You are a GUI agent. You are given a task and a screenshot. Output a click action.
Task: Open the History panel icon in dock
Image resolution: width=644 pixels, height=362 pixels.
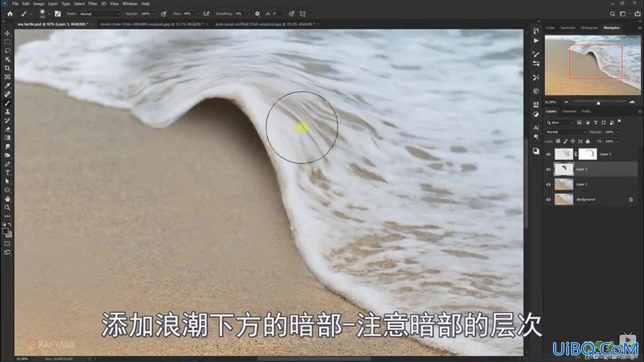click(536, 31)
